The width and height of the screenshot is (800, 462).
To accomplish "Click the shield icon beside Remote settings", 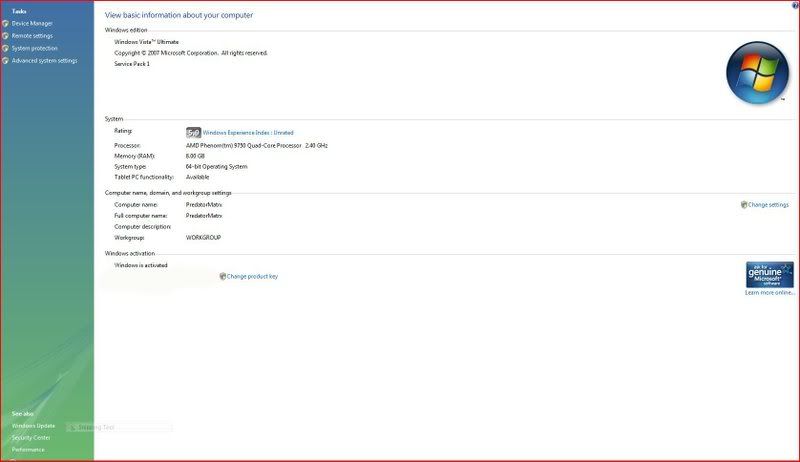I will pyautogui.click(x=6, y=36).
